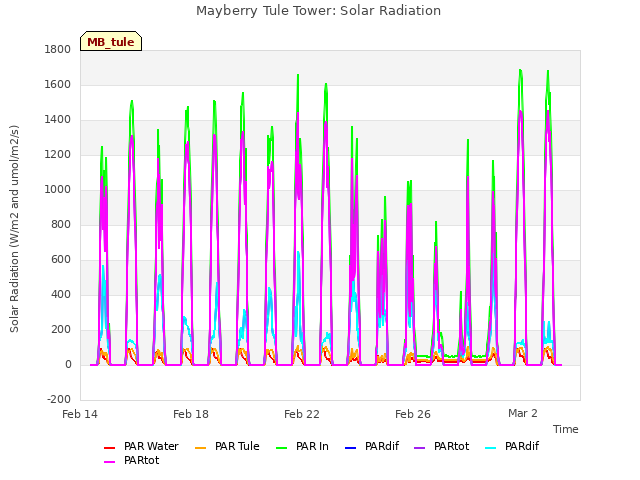Image resolution: width=640 pixels, height=480 pixels.
Task: Click the Feb 22 x-axis tick label
Action: tap(302, 414)
